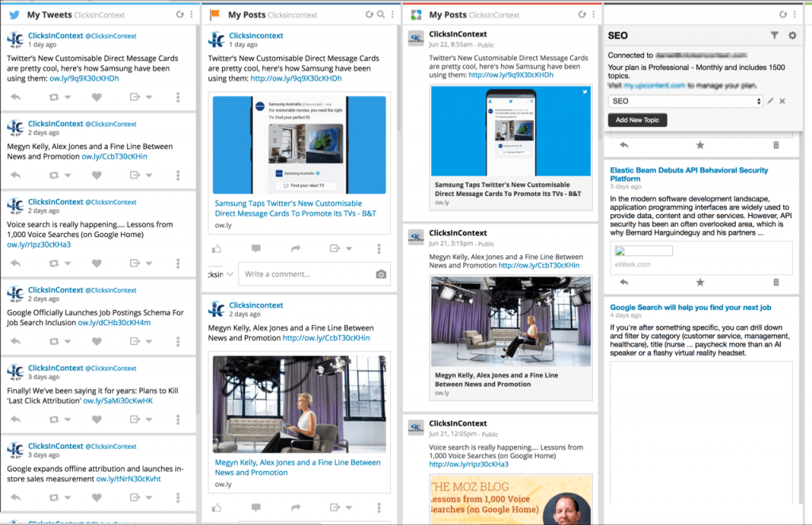
Task: Like the Samsung Facebook post
Action: click(216, 248)
